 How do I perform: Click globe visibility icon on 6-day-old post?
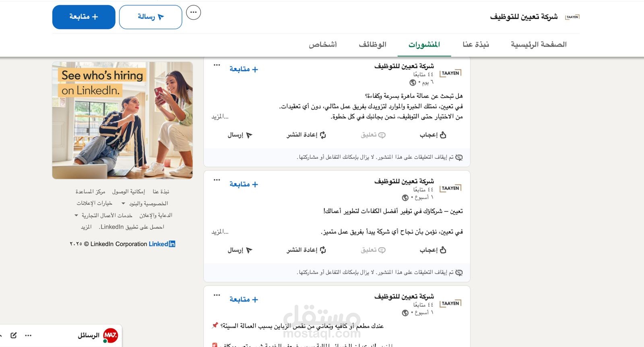point(413,83)
